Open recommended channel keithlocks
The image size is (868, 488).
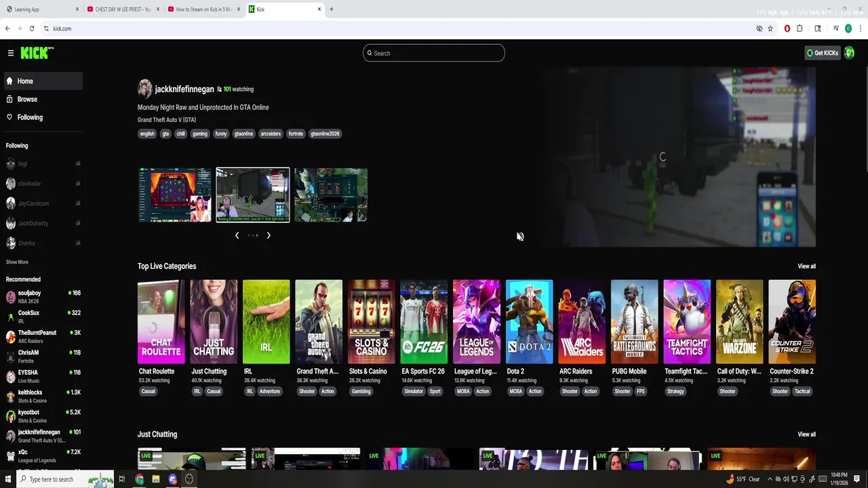pos(43,396)
